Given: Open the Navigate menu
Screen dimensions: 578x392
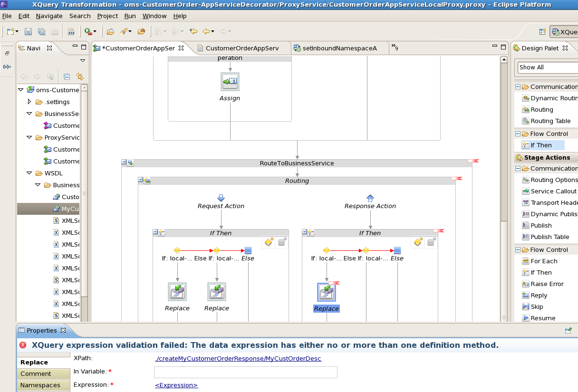Looking at the screenshot, I should coord(49,16).
